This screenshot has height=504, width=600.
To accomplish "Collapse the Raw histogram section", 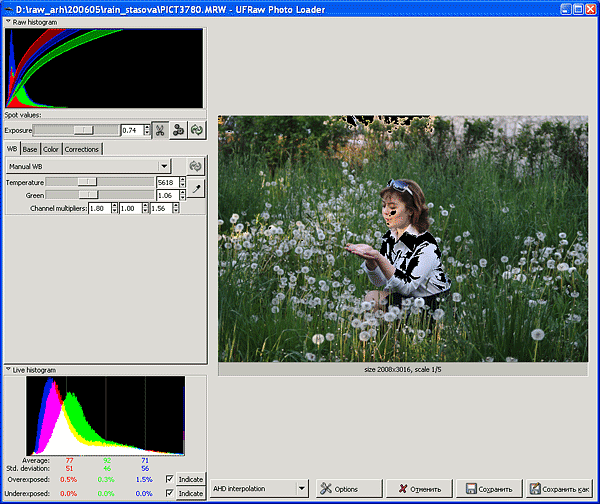I will pyautogui.click(x=8, y=21).
